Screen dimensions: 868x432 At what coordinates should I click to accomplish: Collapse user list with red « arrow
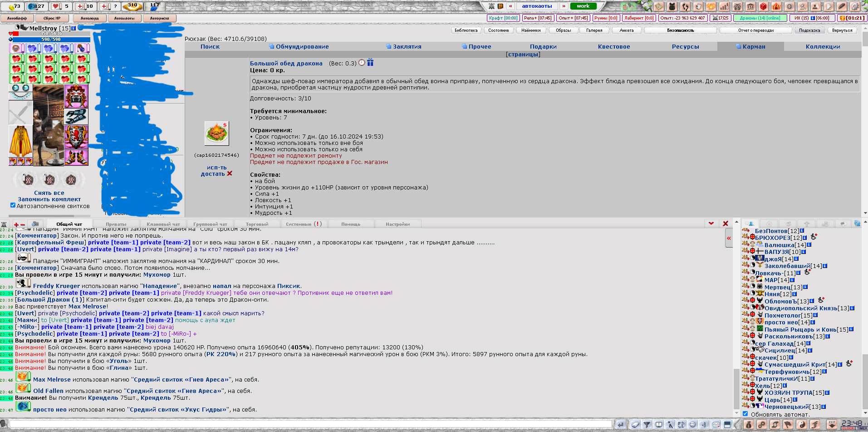(729, 238)
